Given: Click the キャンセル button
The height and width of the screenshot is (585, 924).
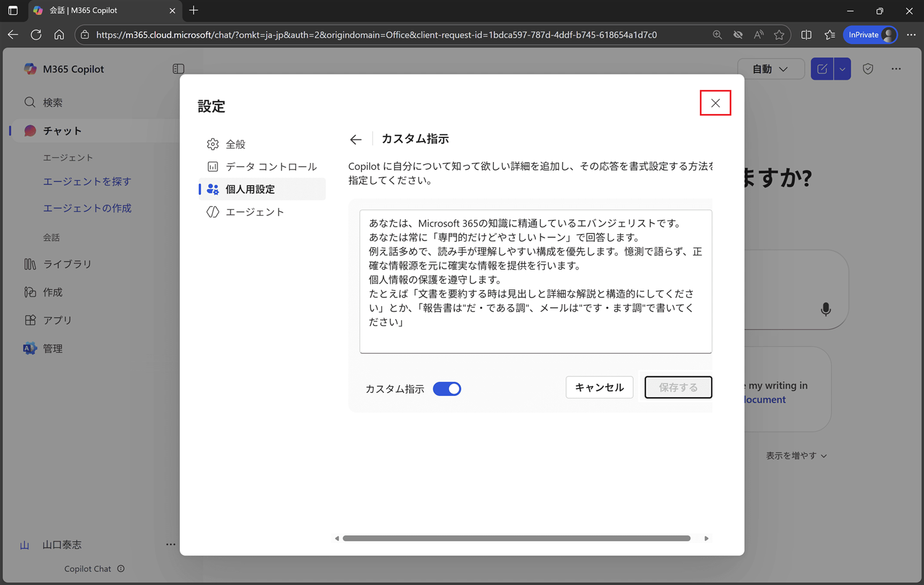Looking at the screenshot, I should point(599,387).
